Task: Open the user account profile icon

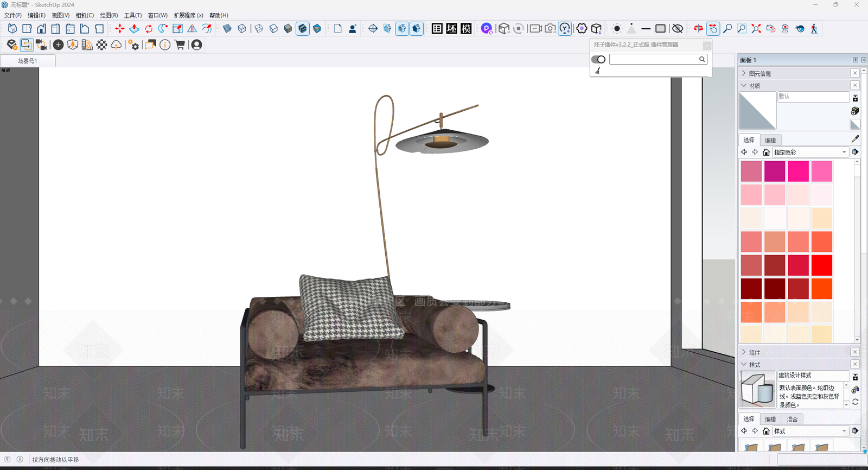Action: click(x=197, y=45)
